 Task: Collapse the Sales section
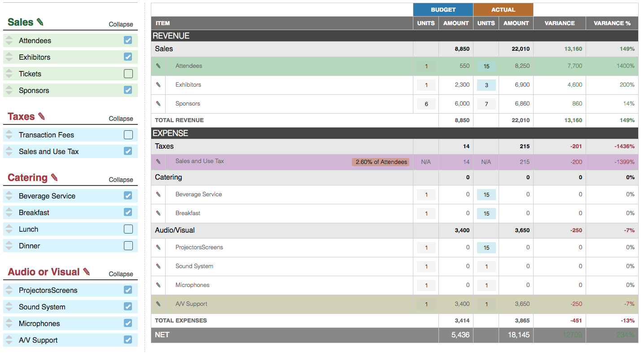tap(121, 24)
